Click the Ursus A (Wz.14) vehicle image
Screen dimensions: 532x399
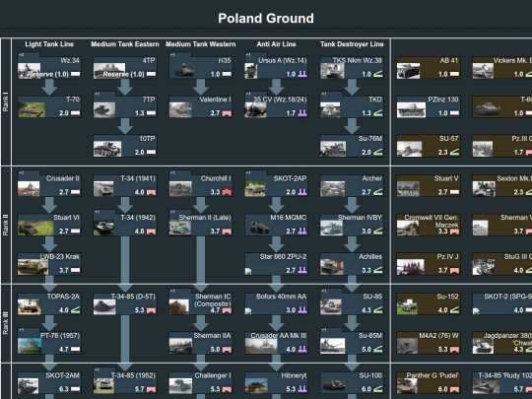tap(251, 71)
